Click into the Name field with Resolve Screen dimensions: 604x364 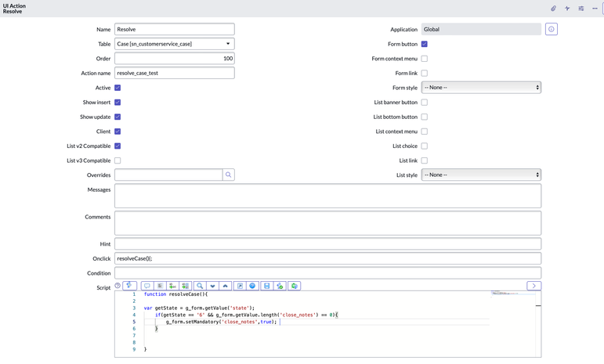(x=175, y=29)
